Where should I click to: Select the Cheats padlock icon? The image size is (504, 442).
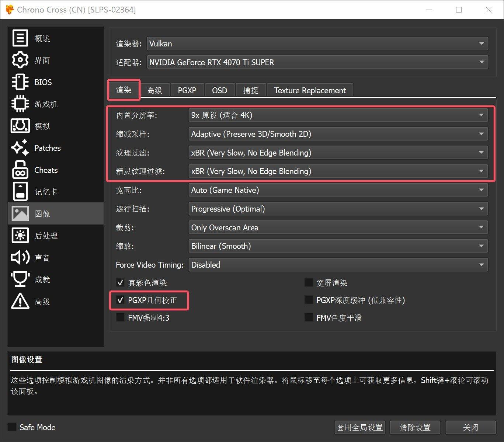[x=20, y=170]
